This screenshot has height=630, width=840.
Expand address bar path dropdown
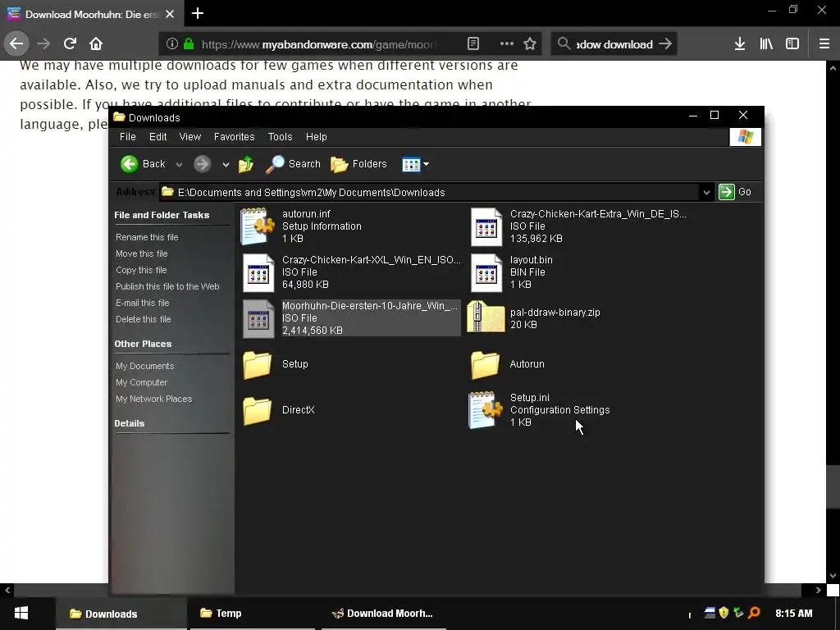coord(706,192)
